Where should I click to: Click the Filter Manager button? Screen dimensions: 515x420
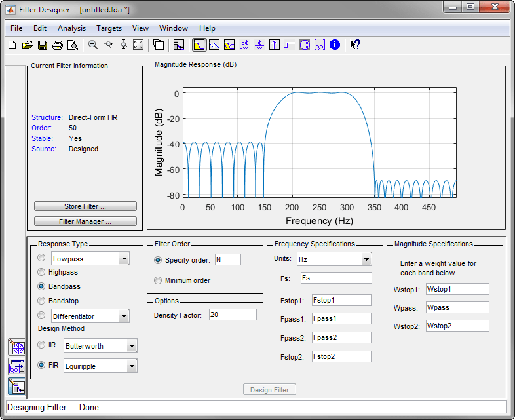[85, 221]
